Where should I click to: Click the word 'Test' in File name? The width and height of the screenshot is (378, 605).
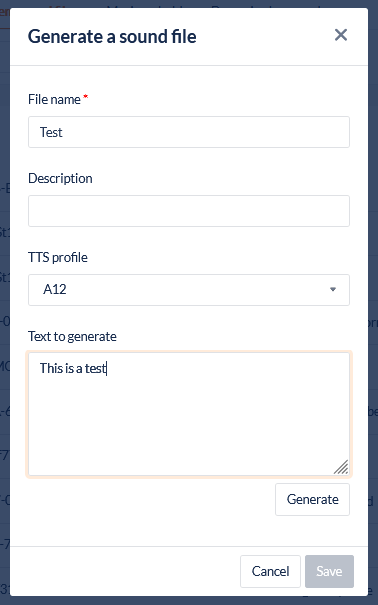point(51,132)
